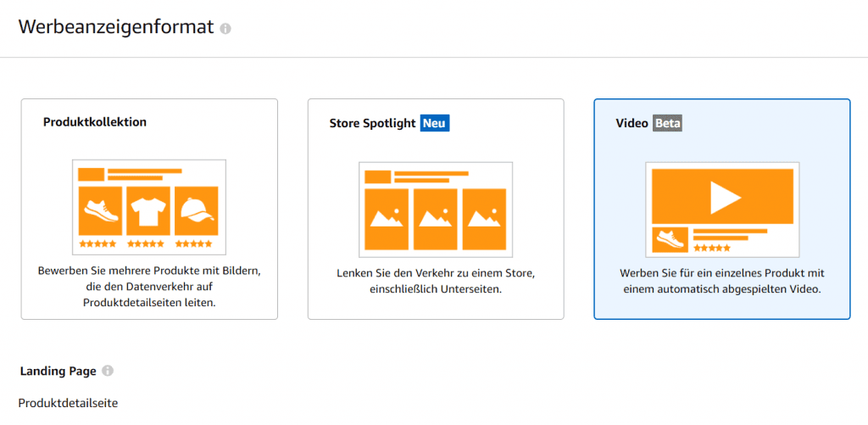Select the Video ad format card
Image resolution: width=868 pixels, height=425 pixels.
click(x=722, y=209)
